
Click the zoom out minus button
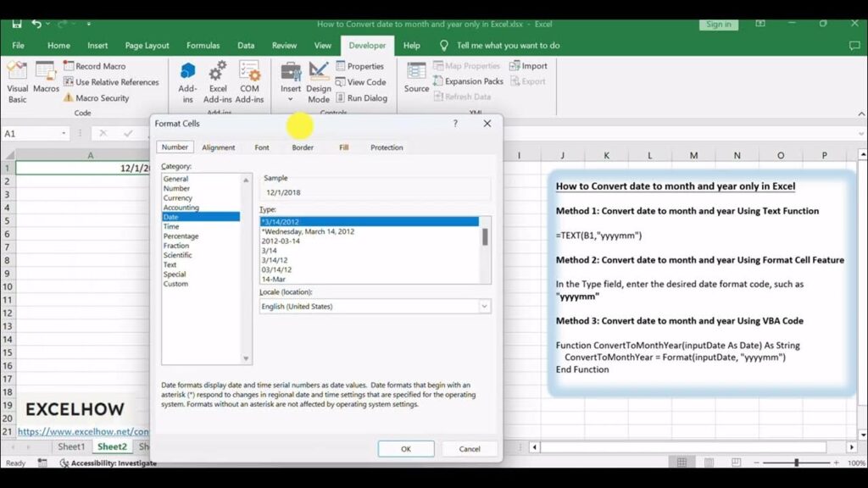click(x=757, y=463)
